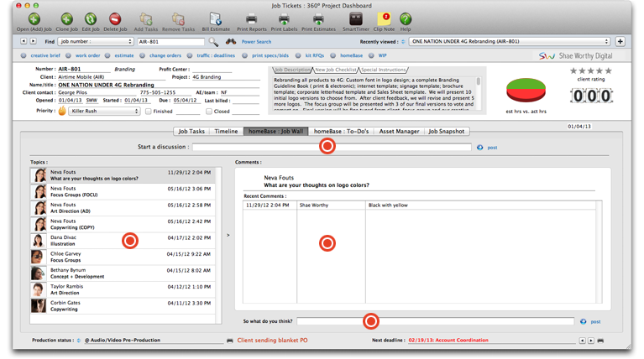
Task: Click the Open (Add) Job icon
Action: pos(34,18)
